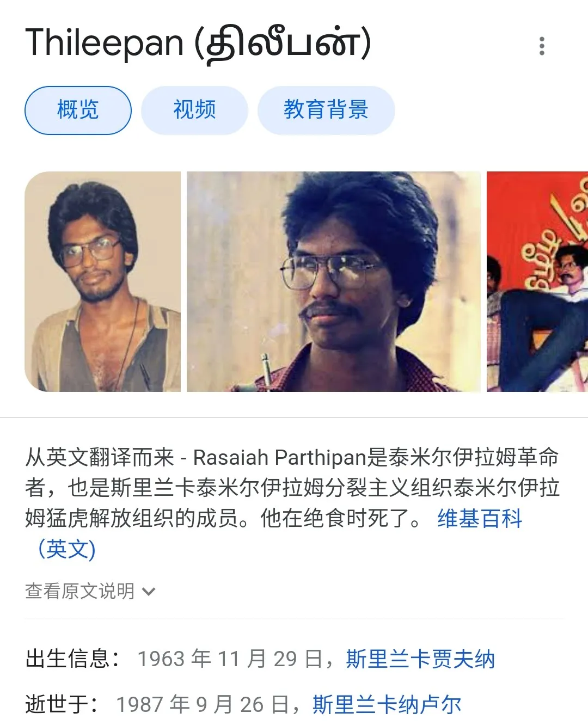Tap the 逝世于 death info label
The width and height of the screenshot is (588, 725).
[62, 704]
